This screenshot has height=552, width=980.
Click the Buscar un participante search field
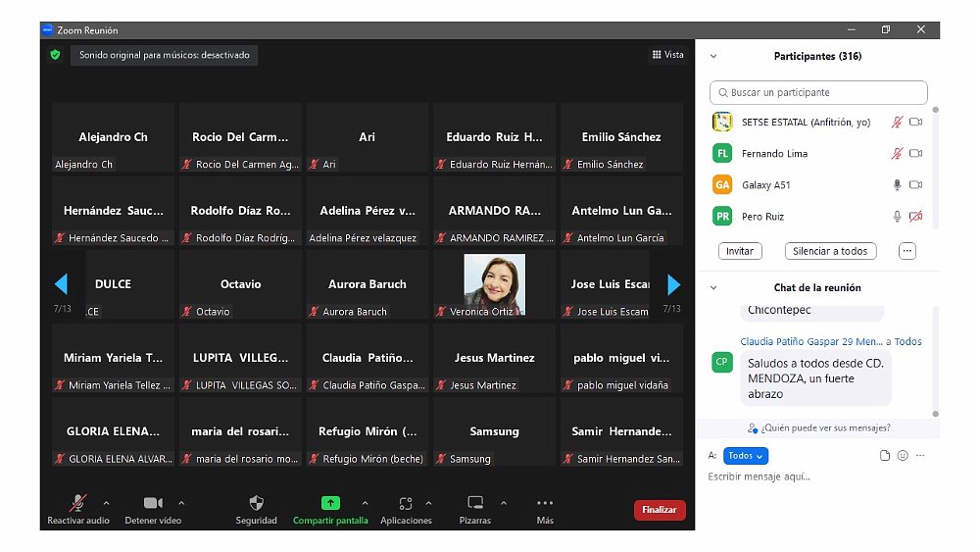818,93
